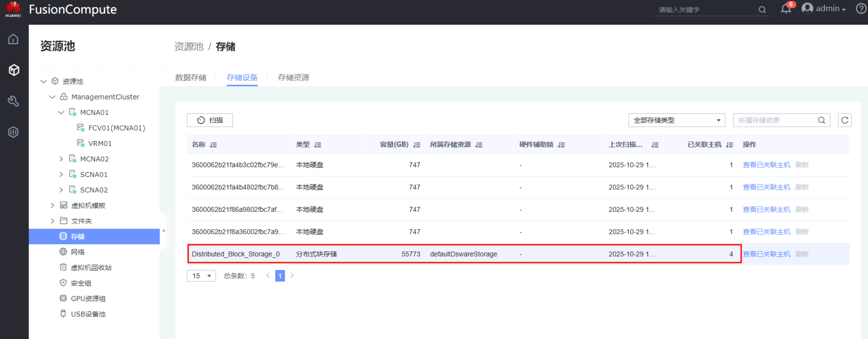
Task: Switch to the 数据存储 tab
Action: pos(190,78)
